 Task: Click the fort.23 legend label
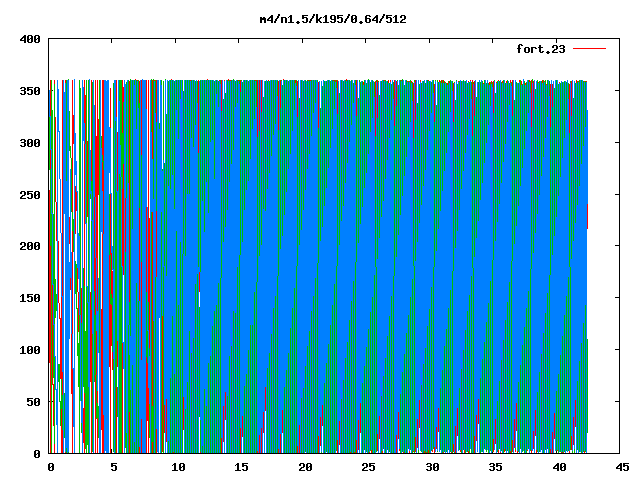(x=541, y=49)
